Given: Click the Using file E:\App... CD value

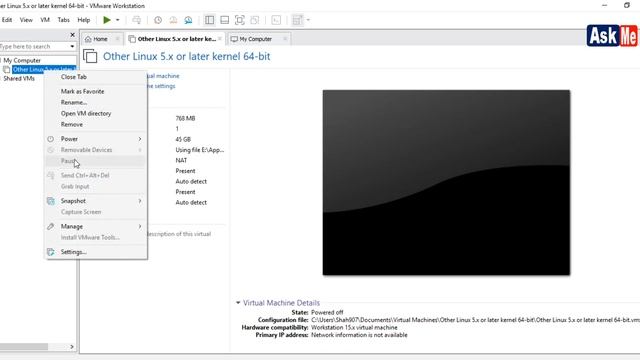Looking at the screenshot, I should pyautogui.click(x=200, y=150).
